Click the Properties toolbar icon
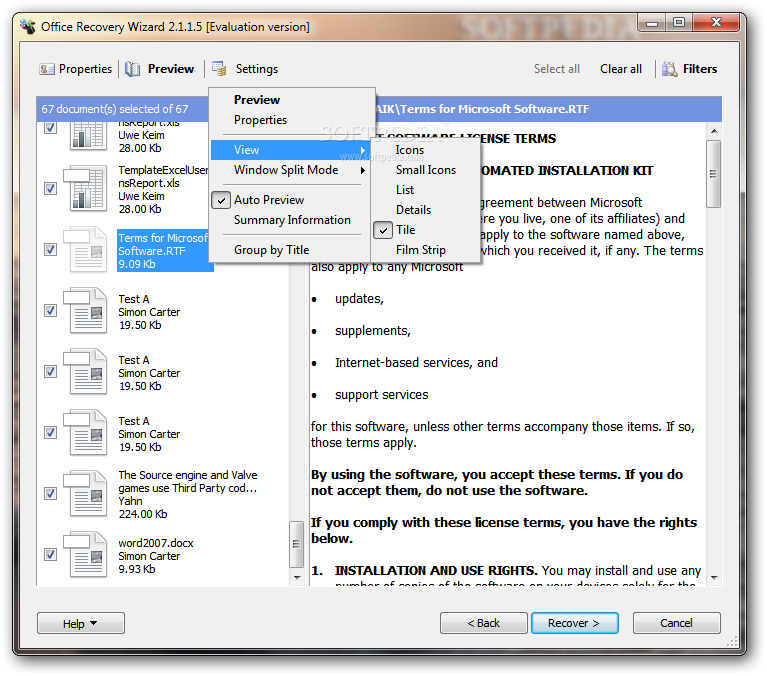767x676 pixels. 46,69
